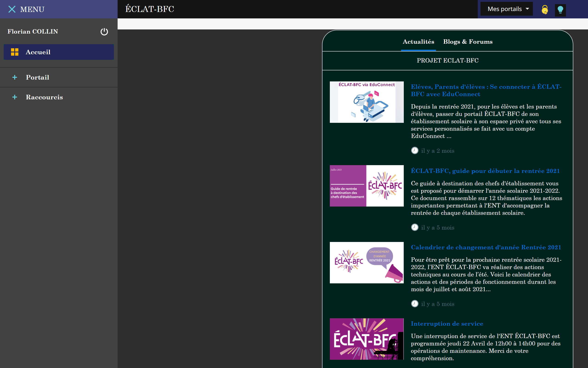Screen dimensions: 588x368
Task: Select the Accueil menu entry
Action: coord(59,52)
